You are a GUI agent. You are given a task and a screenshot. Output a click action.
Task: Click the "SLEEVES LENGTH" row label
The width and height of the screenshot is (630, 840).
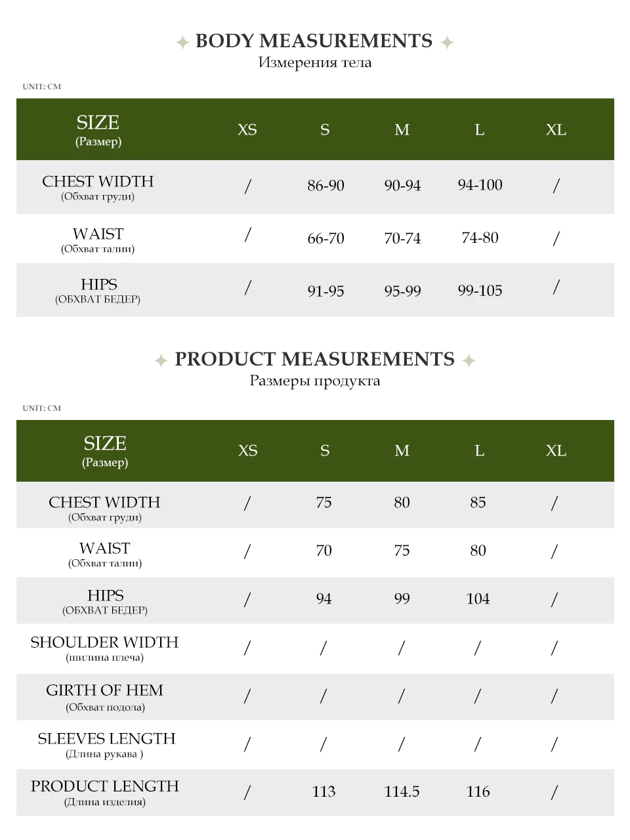106,739
